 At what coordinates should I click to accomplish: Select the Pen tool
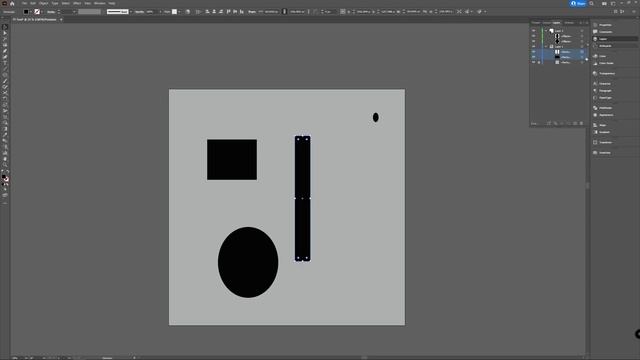5,51
